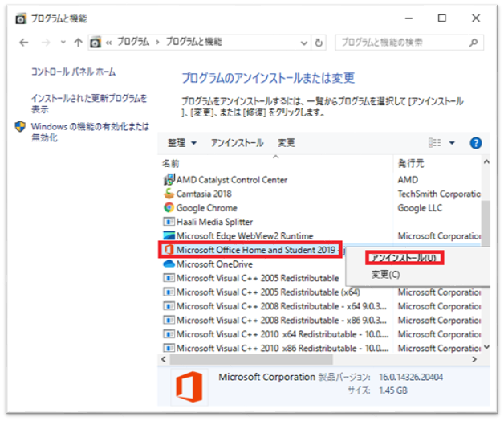This screenshot has width=504, height=421.
Task: Click the shield icon beside Windows features
Action: tap(20, 126)
